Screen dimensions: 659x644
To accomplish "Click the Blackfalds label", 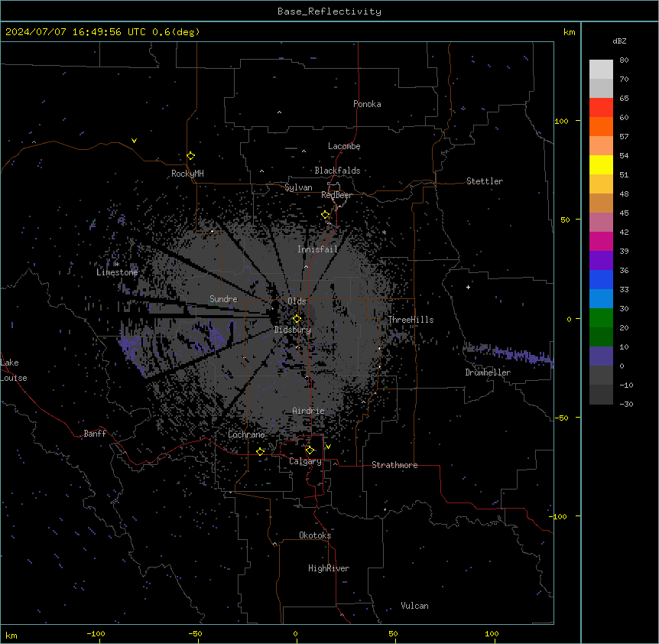I will [337, 171].
